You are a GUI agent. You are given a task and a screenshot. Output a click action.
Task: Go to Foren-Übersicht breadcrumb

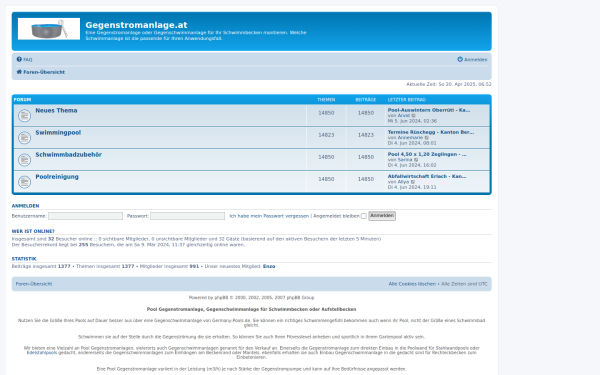[44, 72]
